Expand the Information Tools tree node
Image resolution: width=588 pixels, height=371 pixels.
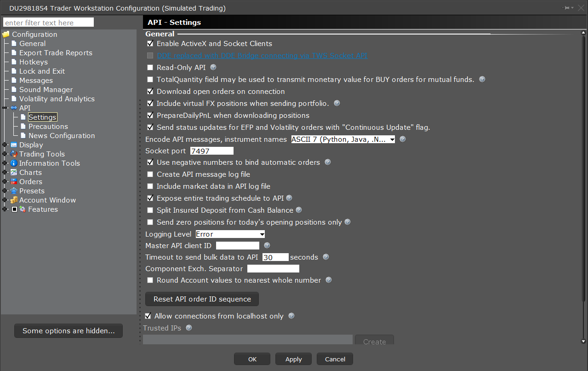tap(5, 163)
